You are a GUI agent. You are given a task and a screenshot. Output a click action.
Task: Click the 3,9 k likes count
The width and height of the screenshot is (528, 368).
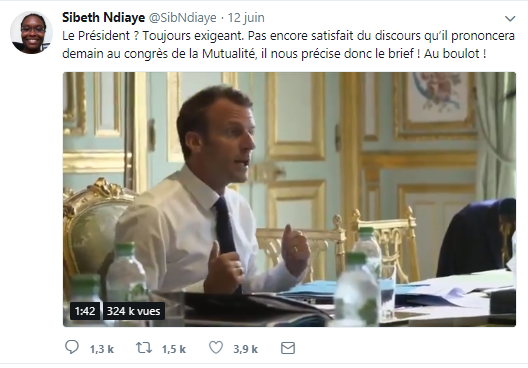(x=245, y=349)
